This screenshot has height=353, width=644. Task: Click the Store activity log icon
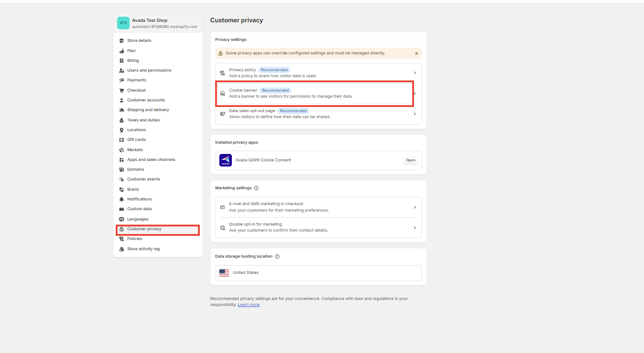[122, 249]
